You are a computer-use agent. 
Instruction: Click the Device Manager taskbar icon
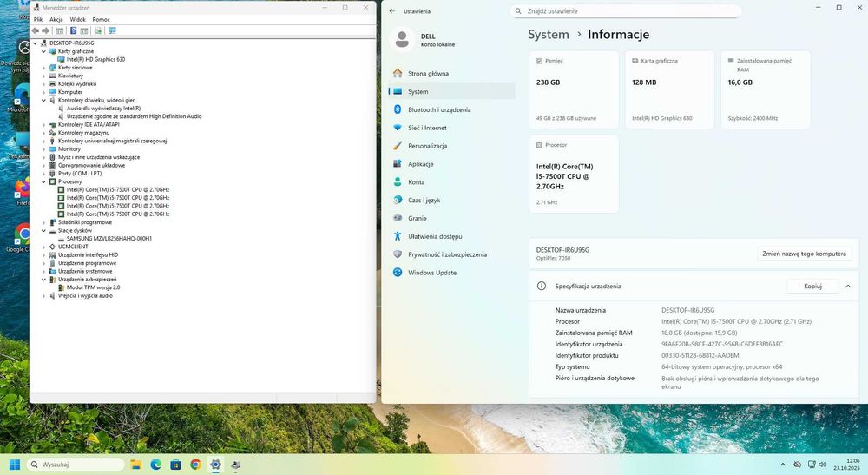coord(236,465)
